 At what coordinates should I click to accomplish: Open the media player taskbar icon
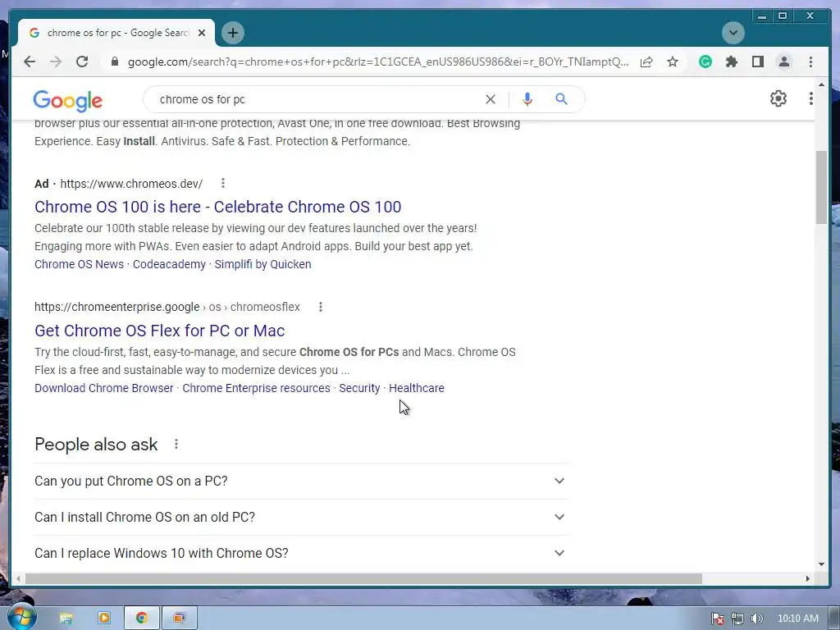[x=104, y=619]
